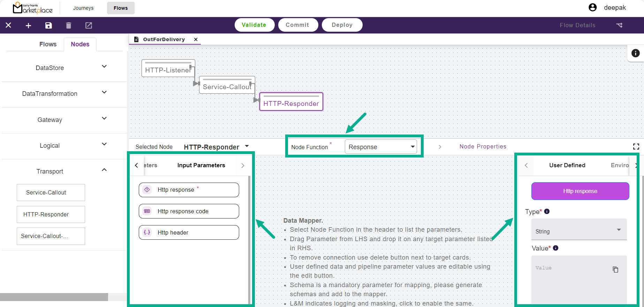Click the share icon beside Flow Details
Image resolution: width=644 pixels, height=307 pixels.
point(619,25)
